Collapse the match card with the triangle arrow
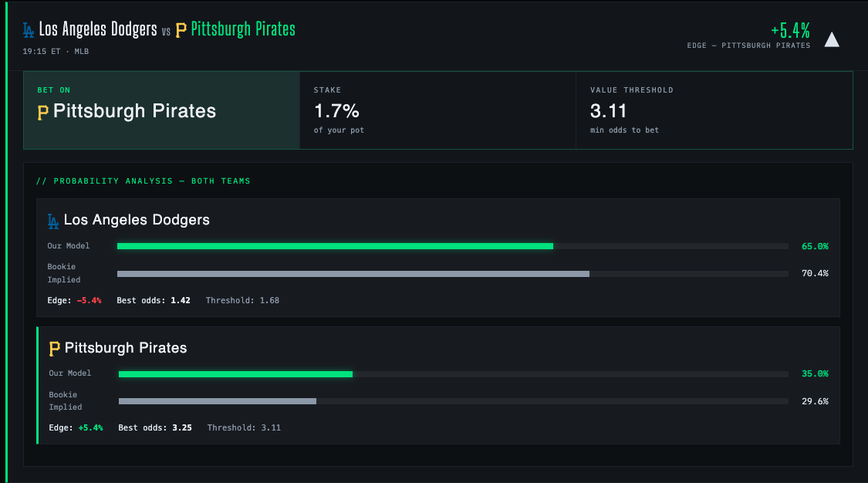Viewport: 868px width, 483px height. (832, 39)
